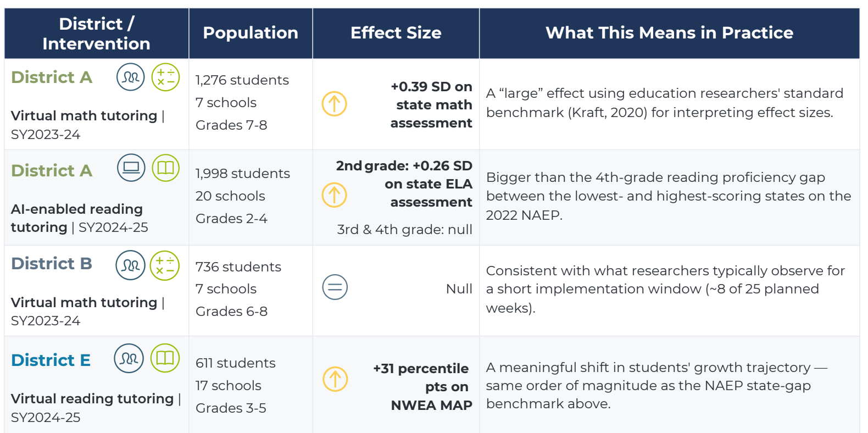Click the blue District E title text

(x=51, y=360)
